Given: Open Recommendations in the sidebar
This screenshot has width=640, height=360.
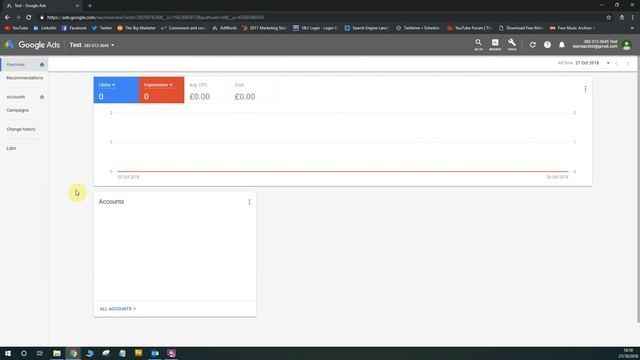Looking at the screenshot, I should tap(24, 78).
